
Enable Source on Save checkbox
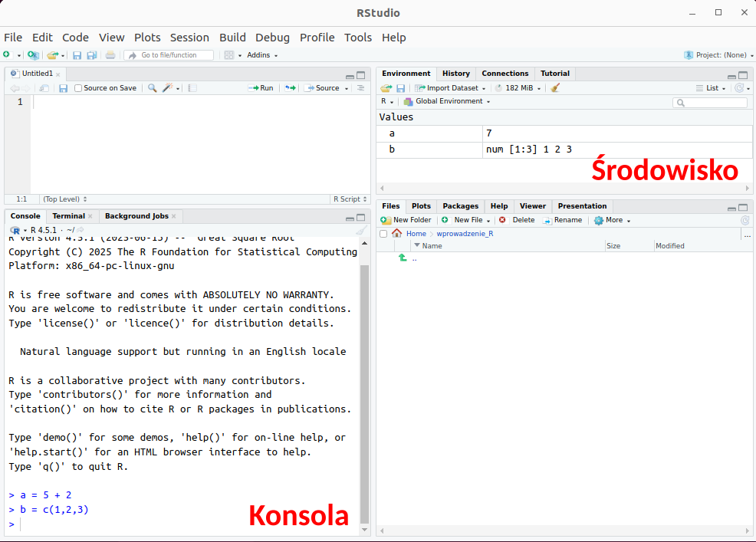[78, 88]
